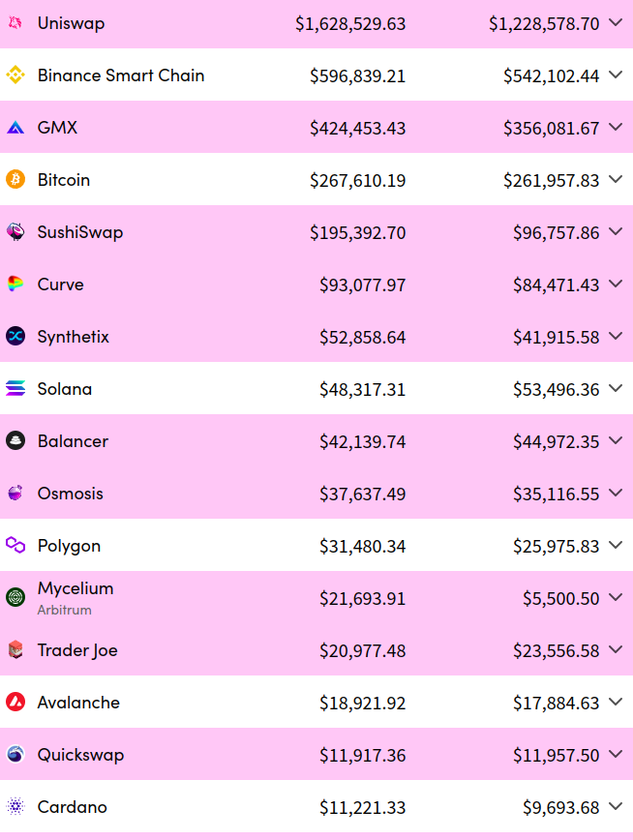633x840 pixels.
Task: Click the Cardano logo icon
Action: 15,807
